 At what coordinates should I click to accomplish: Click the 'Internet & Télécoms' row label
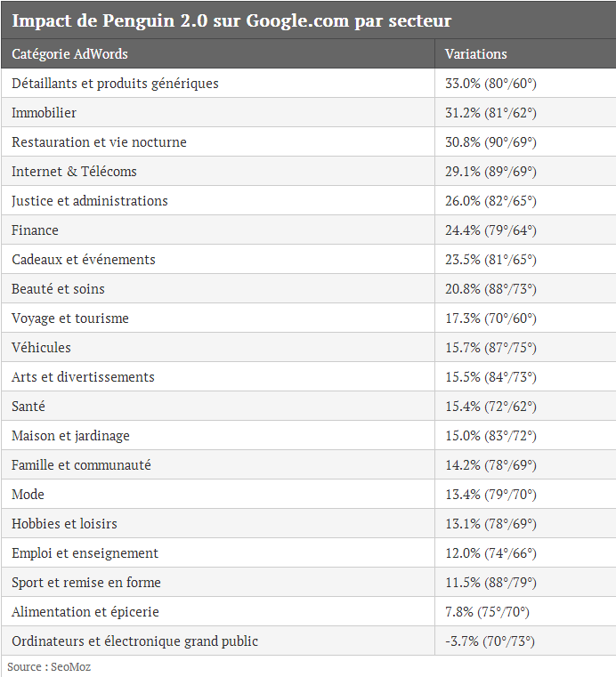(x=74, y=172)
